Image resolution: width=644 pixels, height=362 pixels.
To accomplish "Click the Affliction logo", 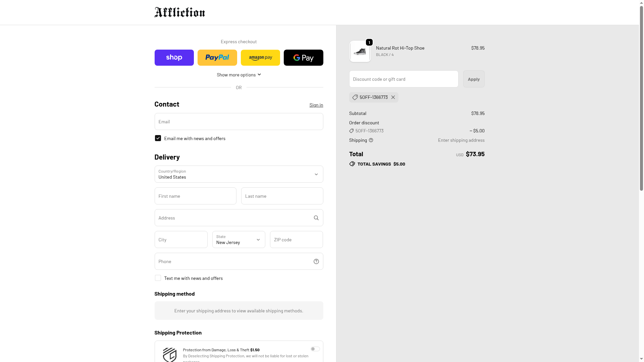I will point(179,12).
